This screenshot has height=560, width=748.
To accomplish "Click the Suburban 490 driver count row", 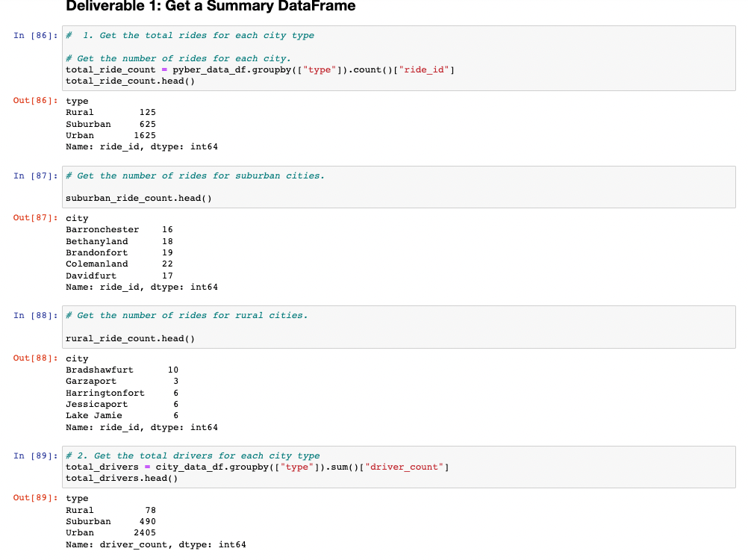I will [x=109, y=521].
